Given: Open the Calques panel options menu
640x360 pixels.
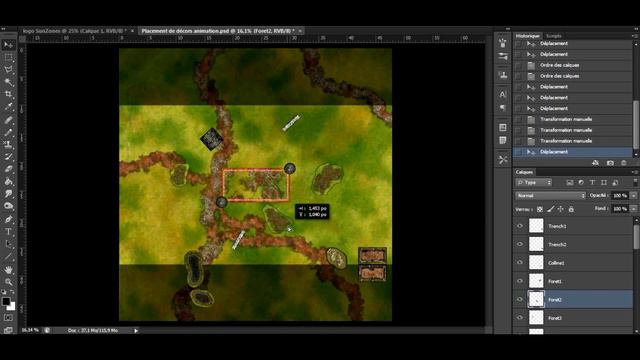Looking at the screenshot, I should coord(635,172).
